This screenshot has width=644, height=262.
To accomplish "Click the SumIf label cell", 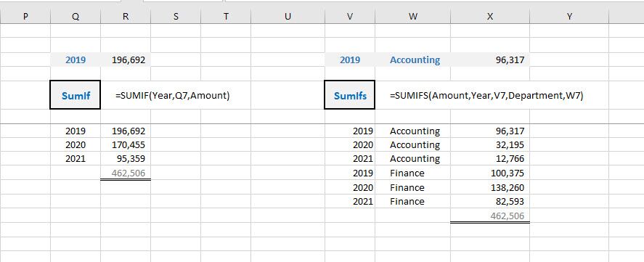I will pos(76,95).
